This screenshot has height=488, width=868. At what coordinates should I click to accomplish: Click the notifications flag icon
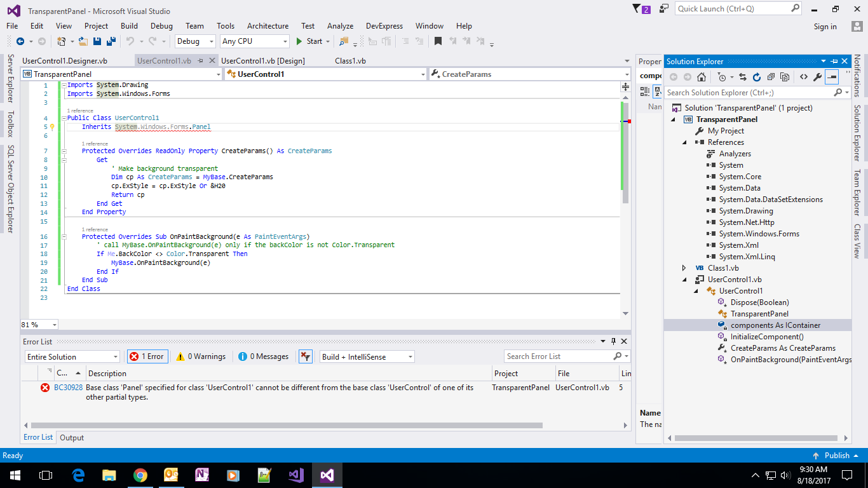(637, 9)
